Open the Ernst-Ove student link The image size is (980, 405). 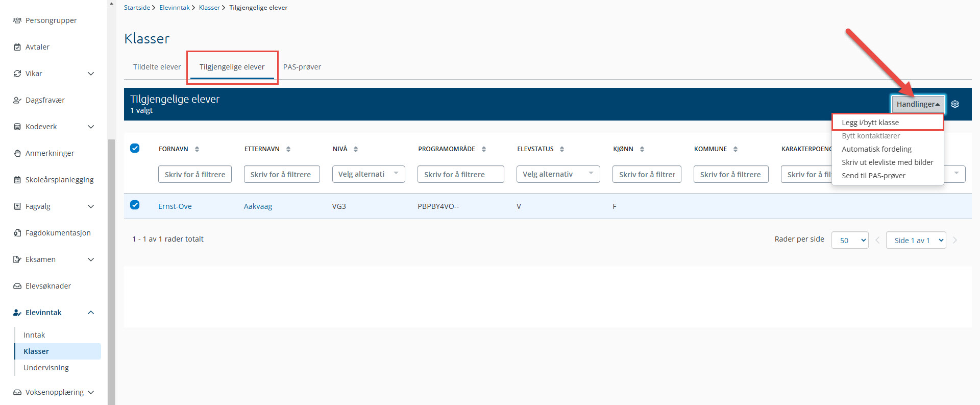pyautogui.click(x=175, y=206)
